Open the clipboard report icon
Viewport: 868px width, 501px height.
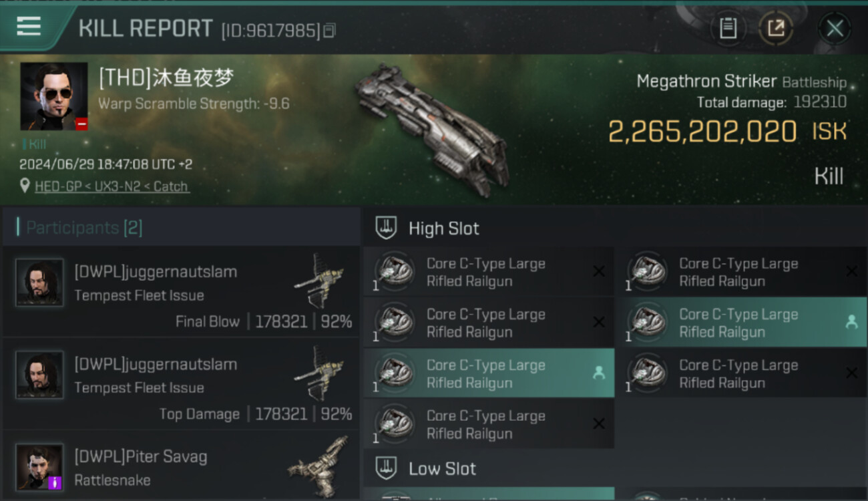coord(728,28)
